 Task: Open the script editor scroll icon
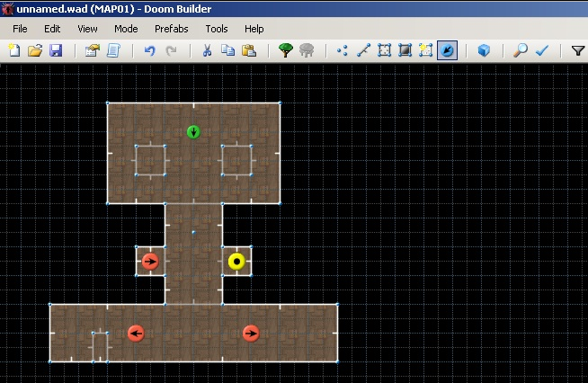click(x=113, y=49)
